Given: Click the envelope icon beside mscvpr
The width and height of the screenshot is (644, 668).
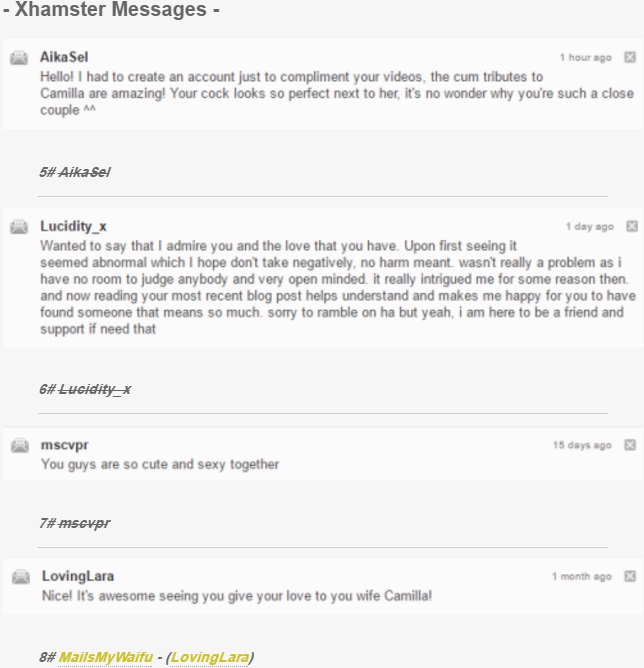Looking at the screenshot, I should pyautogui.click(x=20, y=445).
